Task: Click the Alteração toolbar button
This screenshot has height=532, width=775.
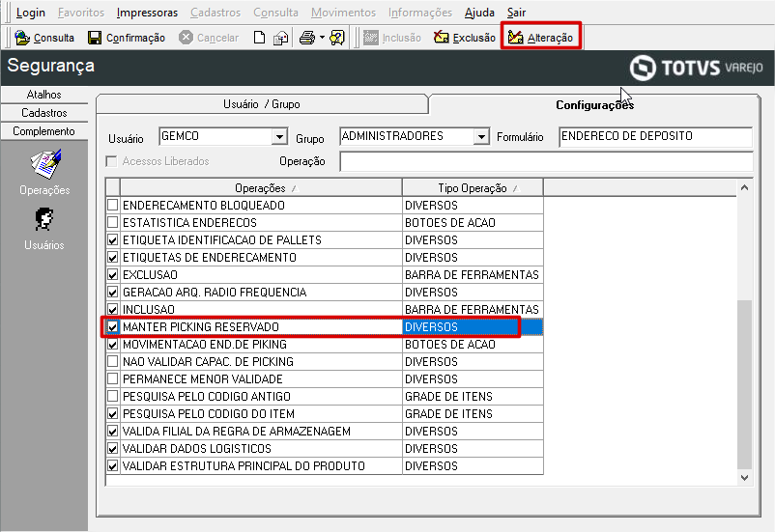Action: tap(541, 38)
